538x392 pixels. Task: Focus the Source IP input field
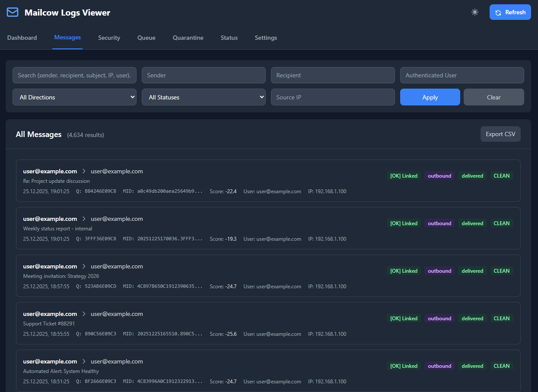tap(333, 97)
